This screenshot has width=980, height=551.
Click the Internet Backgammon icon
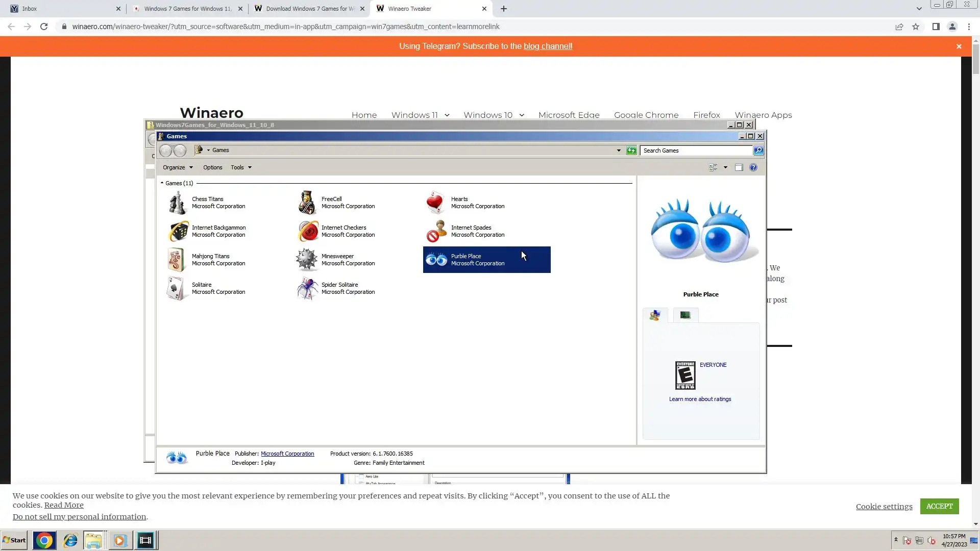(x=178, y=231)
